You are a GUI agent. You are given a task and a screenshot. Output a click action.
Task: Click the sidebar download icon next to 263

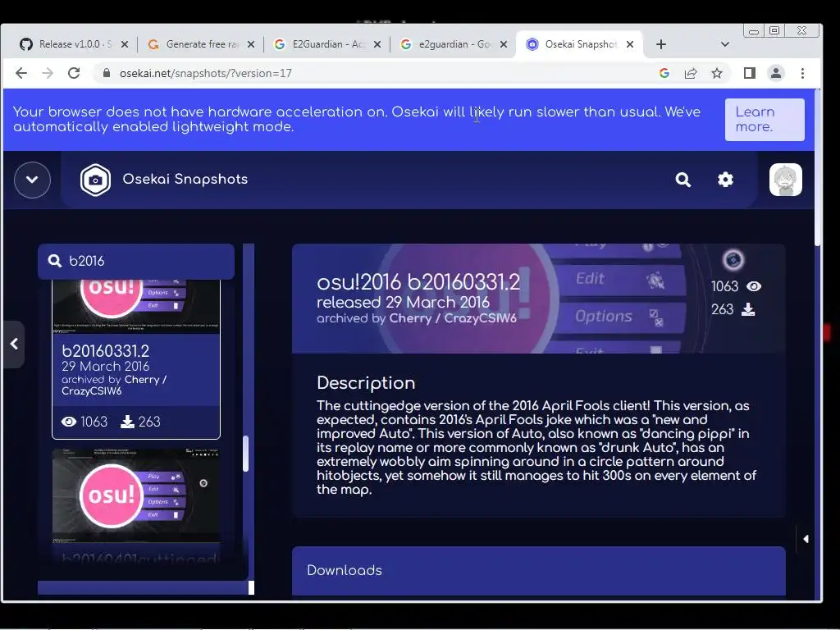[127, 422]
